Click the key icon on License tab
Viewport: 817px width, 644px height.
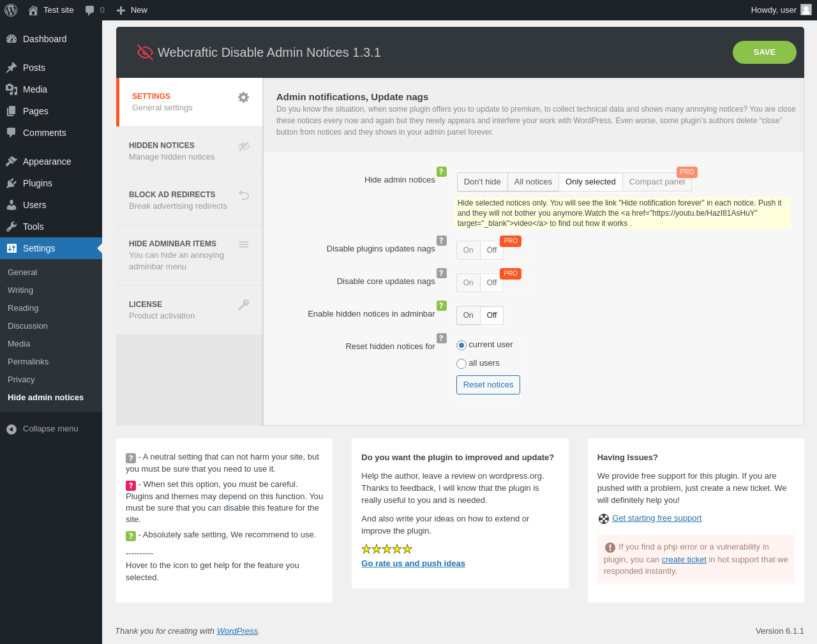point(244,305)
